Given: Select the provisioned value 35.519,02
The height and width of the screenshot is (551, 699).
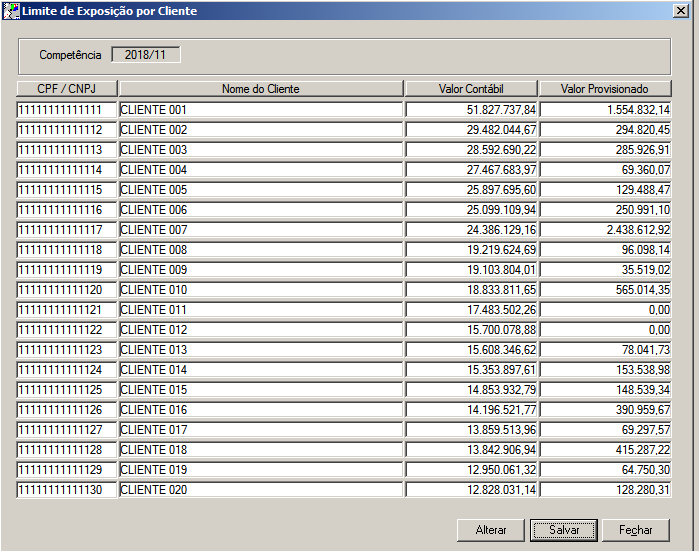Looking at the screenshot, I should pos(605,270).
